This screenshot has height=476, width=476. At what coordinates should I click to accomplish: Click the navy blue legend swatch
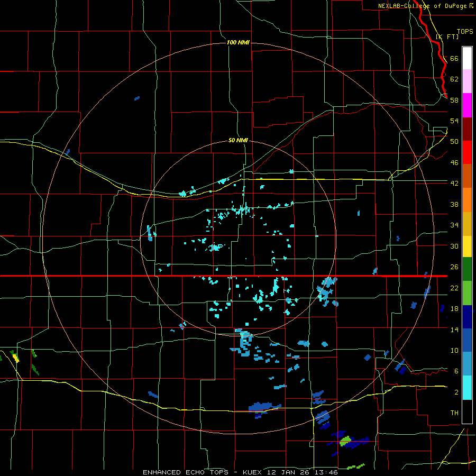click(467, 317)
